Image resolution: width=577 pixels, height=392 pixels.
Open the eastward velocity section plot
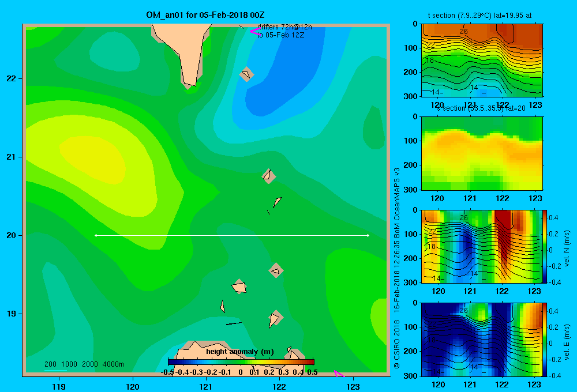[482, 340]
